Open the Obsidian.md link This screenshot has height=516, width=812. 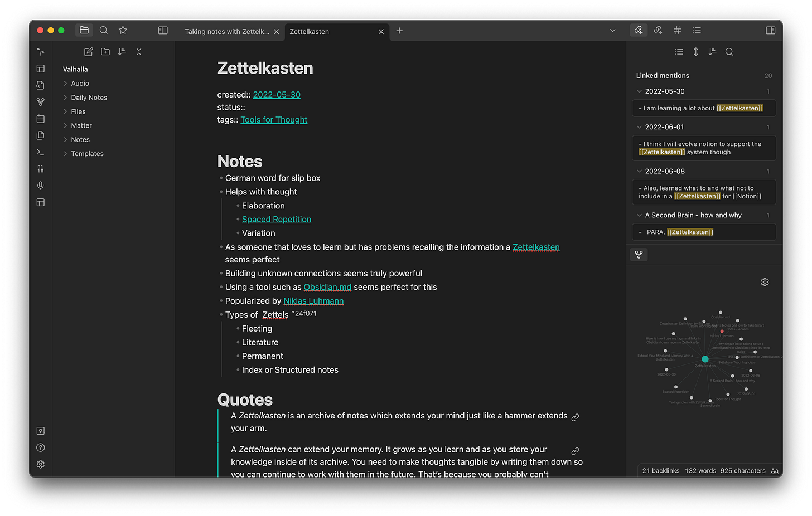click(x=327, y=287)
